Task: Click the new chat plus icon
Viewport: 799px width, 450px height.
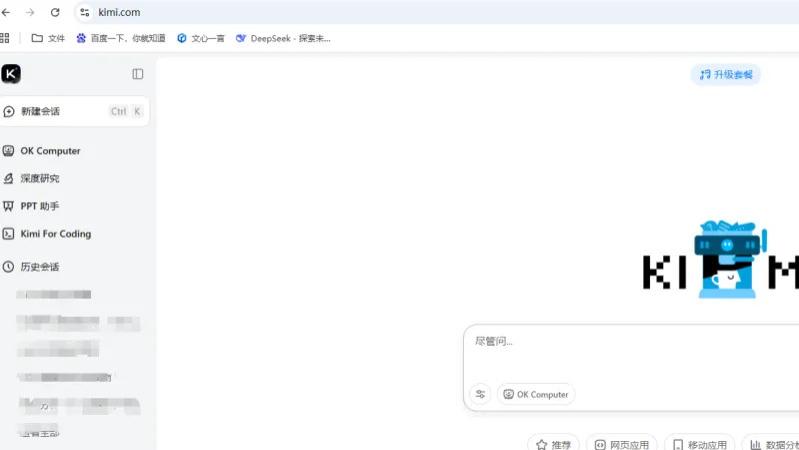Action: [x=9, y=111]
